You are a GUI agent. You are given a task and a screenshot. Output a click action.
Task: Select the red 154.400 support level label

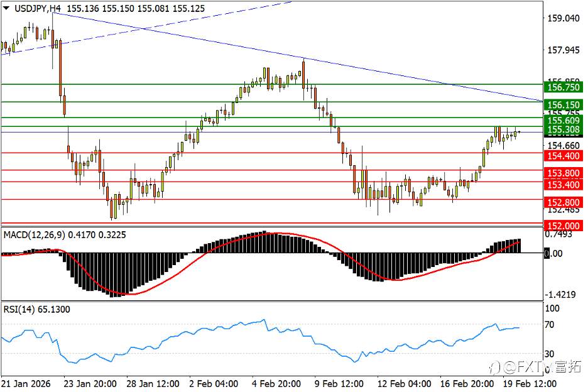pyautogui.click(x=563, y=156)
